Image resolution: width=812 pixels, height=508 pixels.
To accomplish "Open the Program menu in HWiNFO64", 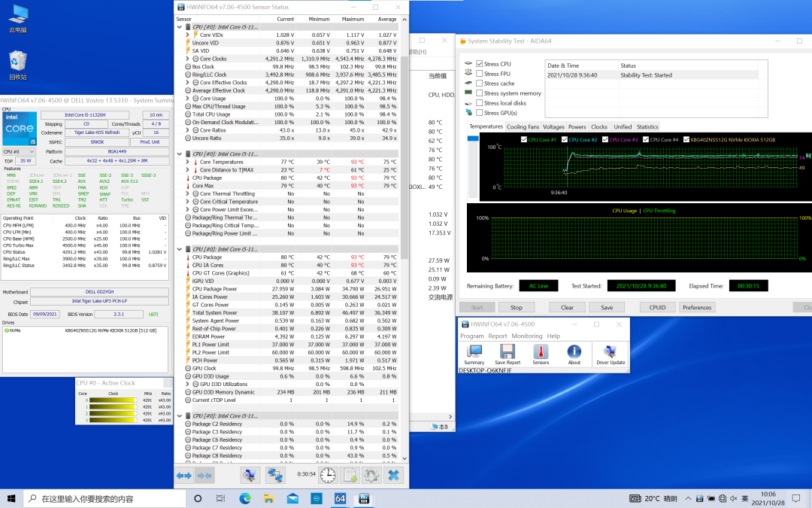I will [x=471, y=336].
